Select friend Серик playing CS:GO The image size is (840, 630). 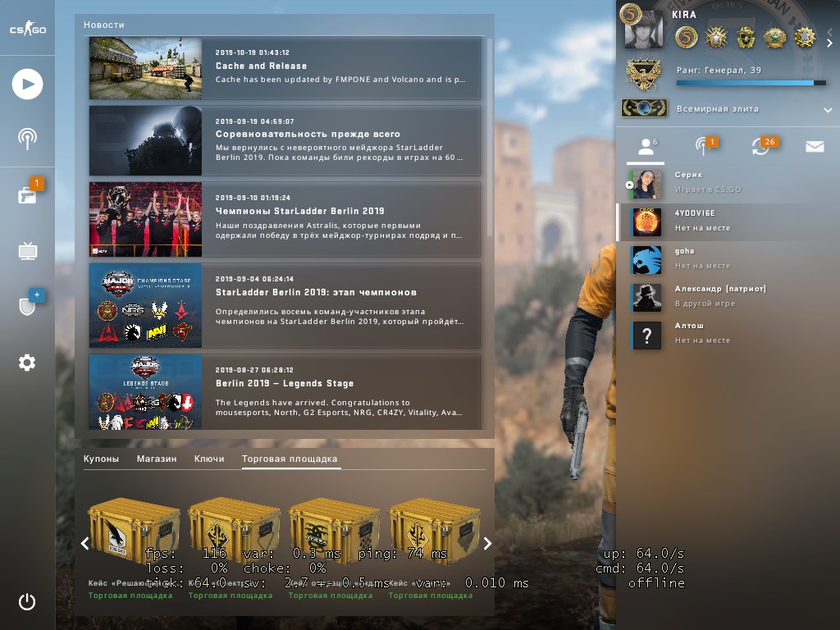[x=728, y=184]
